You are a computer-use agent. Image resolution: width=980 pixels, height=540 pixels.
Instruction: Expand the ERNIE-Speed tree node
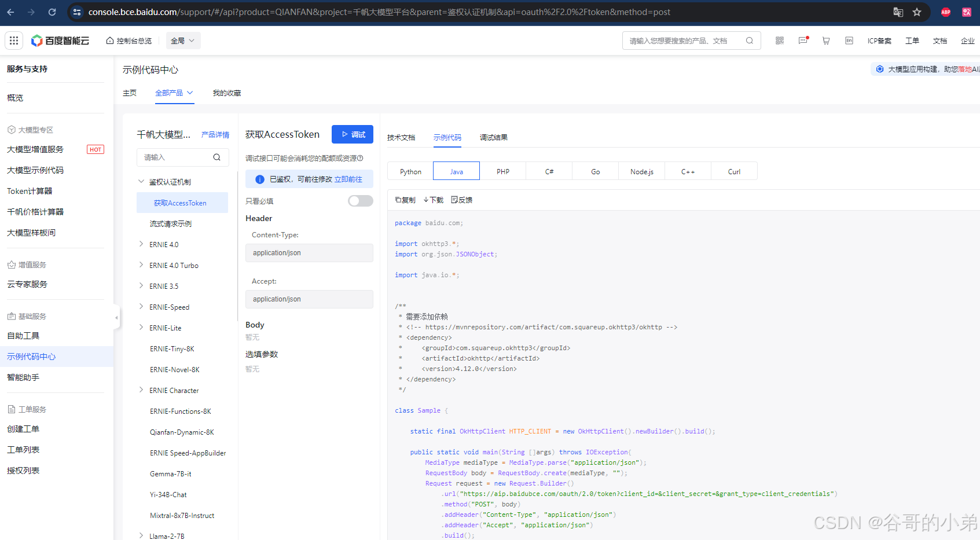point(141,307)
